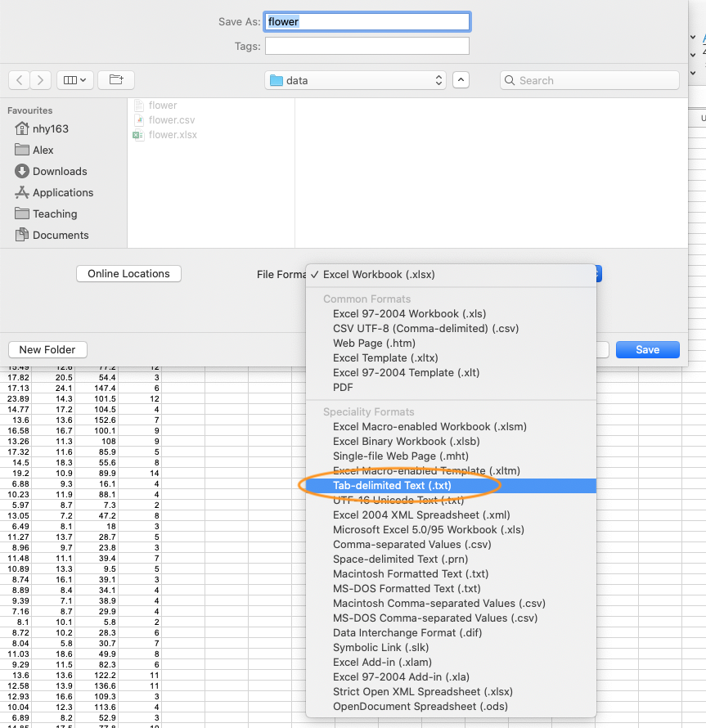Click the Online Locations button
Image resolution: width=706 pixels, height=728 pixels.
click(128, 274)
